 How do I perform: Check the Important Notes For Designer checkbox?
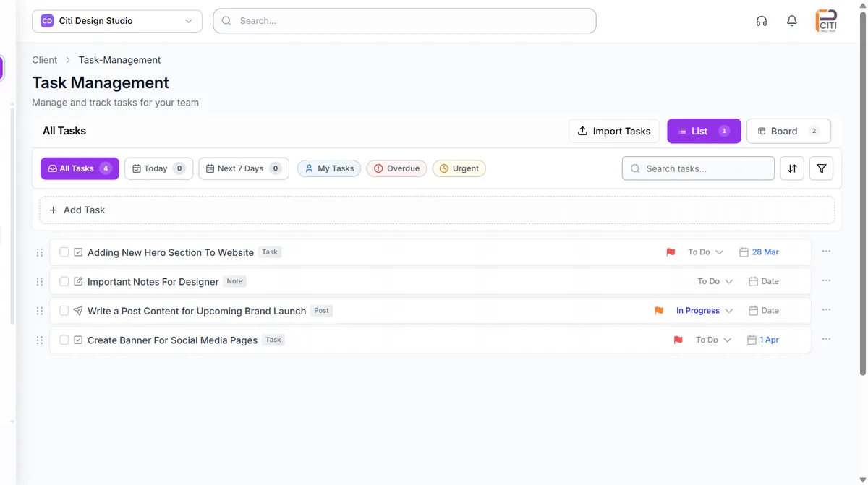(x=64, y=281)
